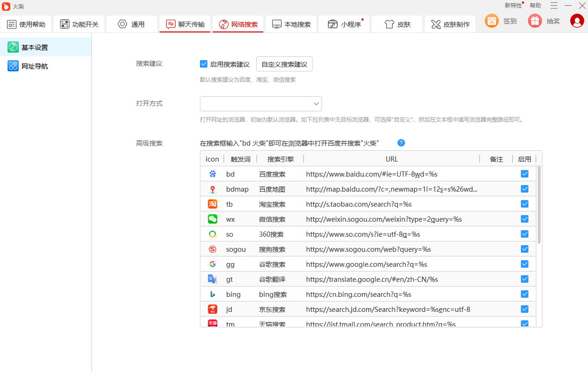The height and width of the screenshot is (372, 588).
Task: Select 基本设置 in the sidebar
Action: tap(46, 47)
